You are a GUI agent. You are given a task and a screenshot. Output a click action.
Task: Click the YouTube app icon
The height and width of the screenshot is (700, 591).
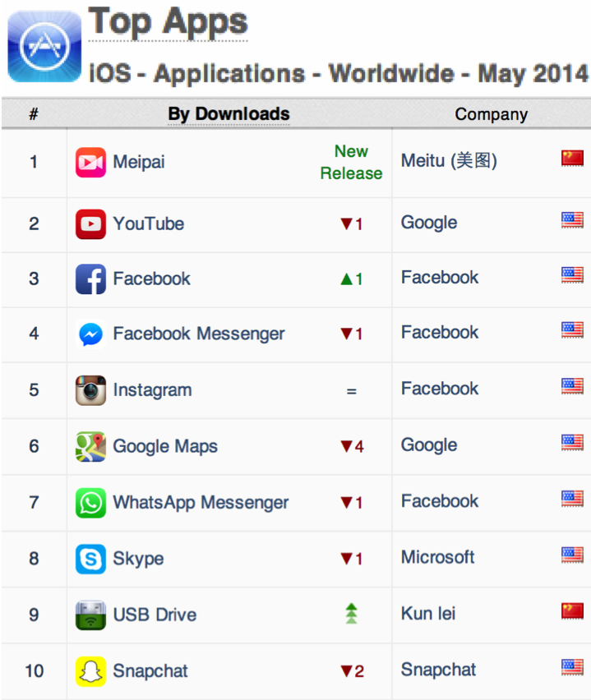(x=90, y=224)
